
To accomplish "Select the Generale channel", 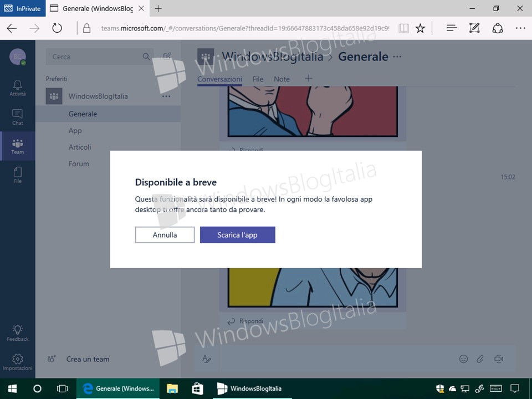I will coord(108,114).
